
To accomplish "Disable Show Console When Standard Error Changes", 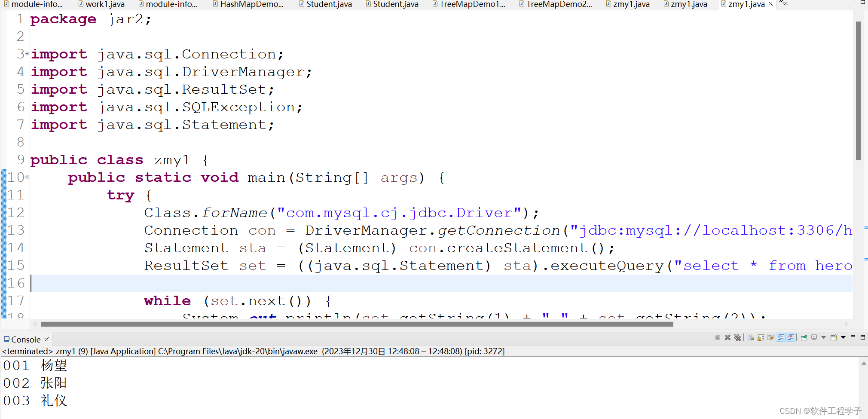I will click(791, 338).
